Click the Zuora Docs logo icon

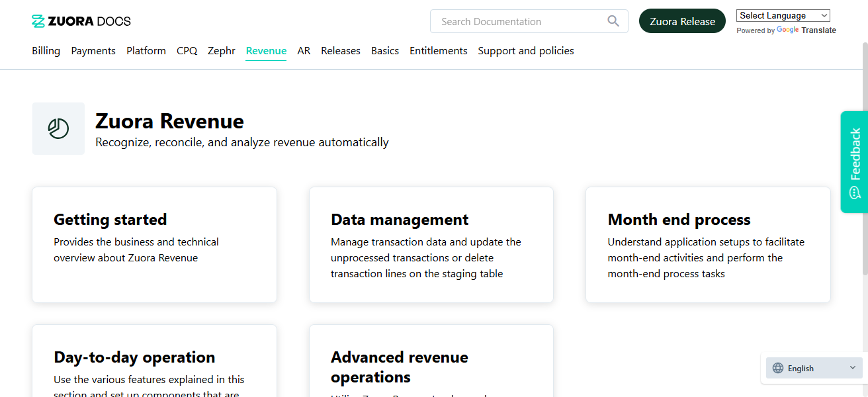pos(38,21)
